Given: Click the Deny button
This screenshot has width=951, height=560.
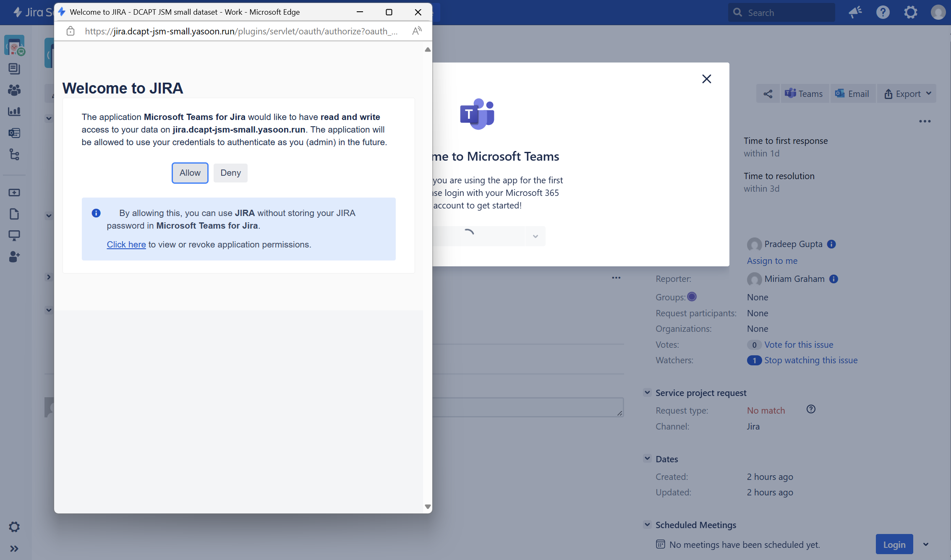Looking at the screenshot, I should click(230, 173).
